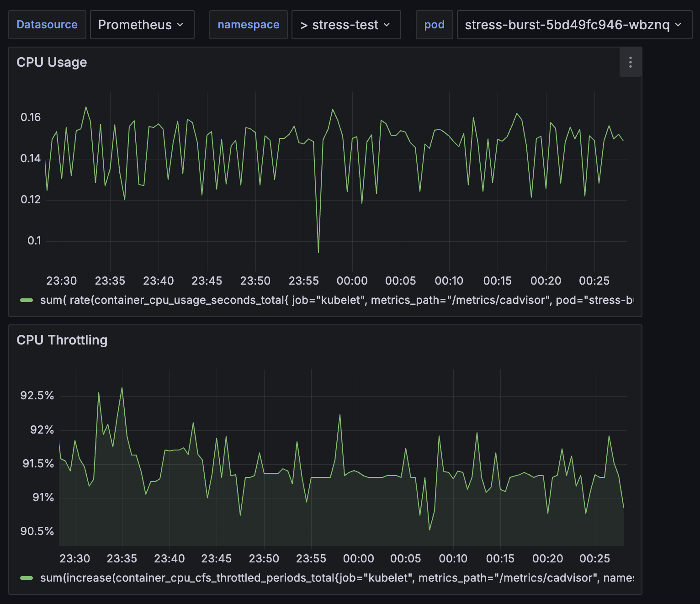Click the Datasource variable label
700x604 pixels.
click(47, 25)
